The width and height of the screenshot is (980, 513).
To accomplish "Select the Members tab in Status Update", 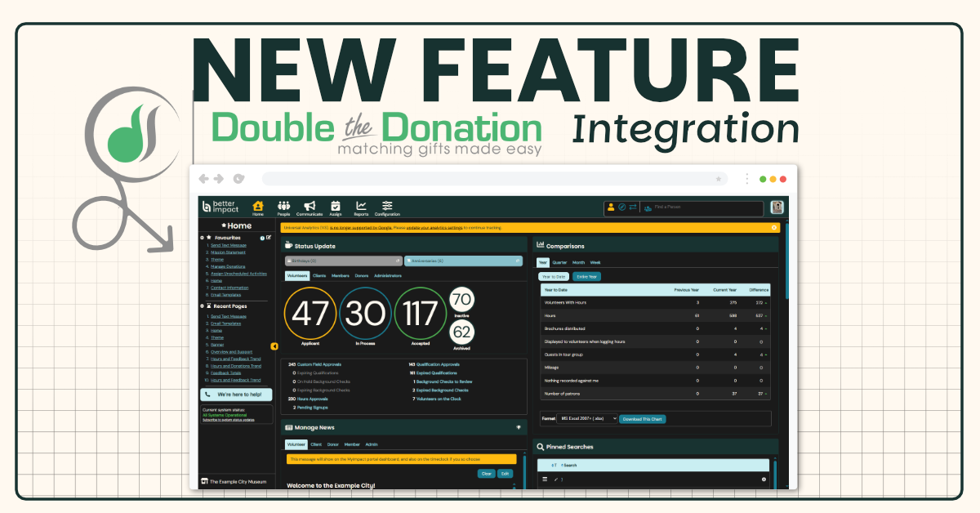I will click(x=340, y=276).
